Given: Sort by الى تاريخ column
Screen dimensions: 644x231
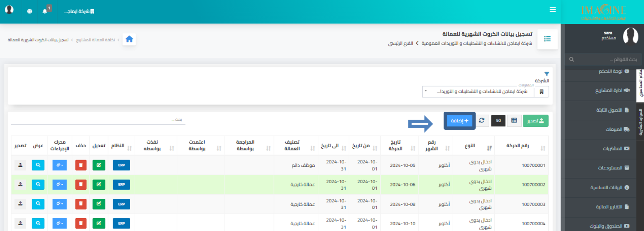Looking at the screenshot, I should pos(334,145).
